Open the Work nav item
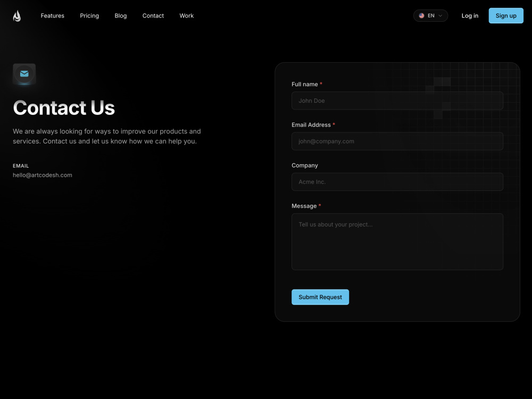The height and width of the screenshot is (399, 532). (x=186, y=15)
